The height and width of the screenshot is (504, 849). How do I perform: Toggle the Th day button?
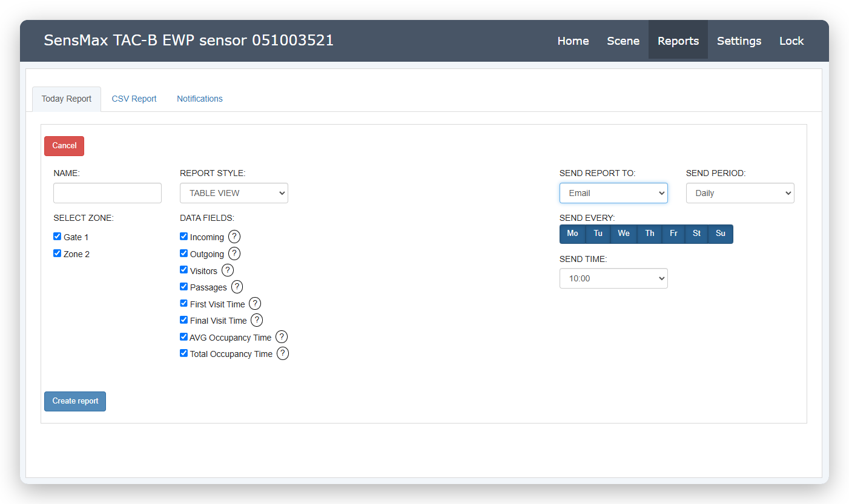pos(650,234)
